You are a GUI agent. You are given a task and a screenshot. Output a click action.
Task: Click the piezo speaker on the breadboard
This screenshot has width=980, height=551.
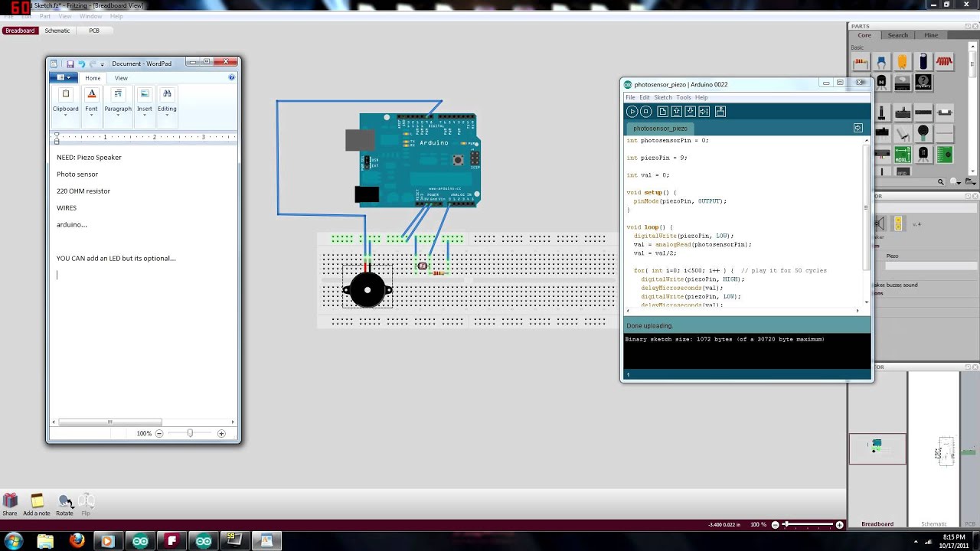[x=367, y=290]
